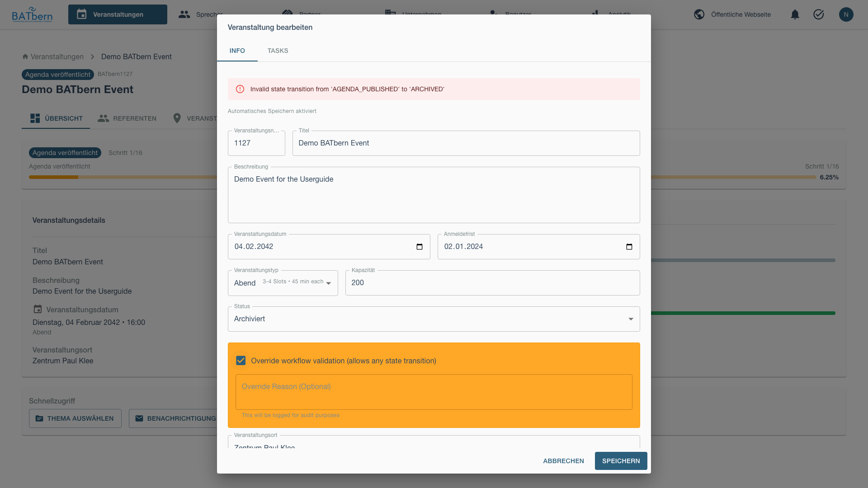Click the Öffentliche Webseite link
868x488 pixels.
click(x=741, y=14)
